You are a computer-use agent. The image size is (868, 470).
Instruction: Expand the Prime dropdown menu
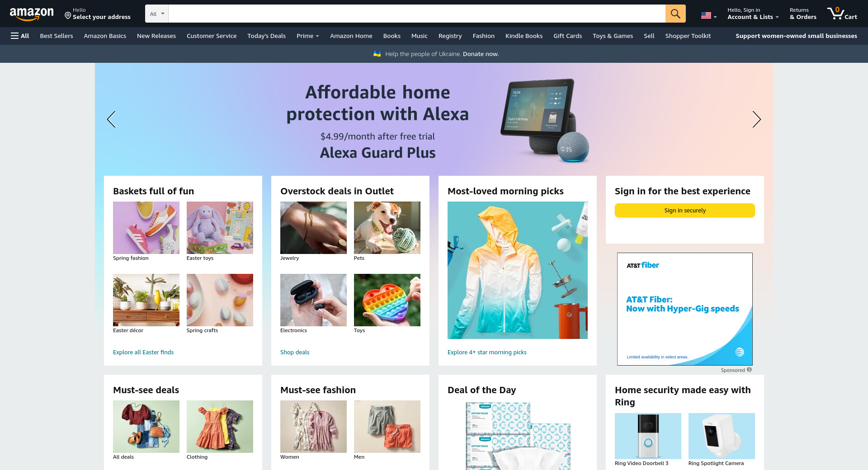pos(308,36)
